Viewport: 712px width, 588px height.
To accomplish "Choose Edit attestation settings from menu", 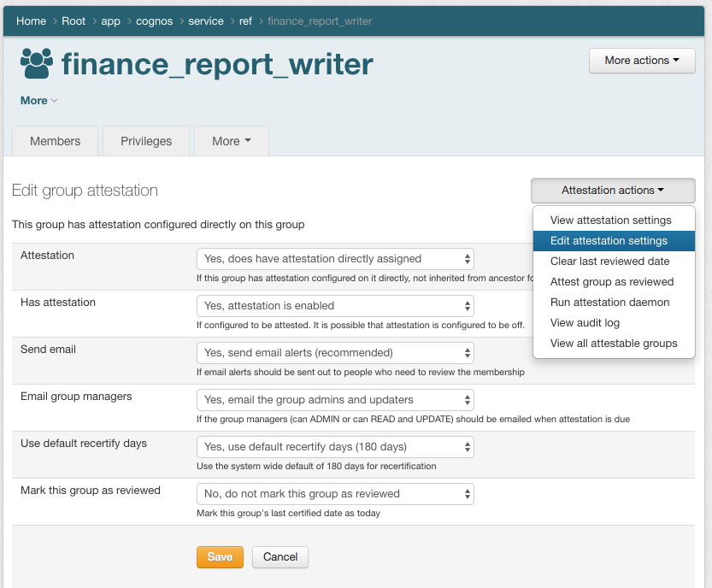I will click(x=609, y=241).
